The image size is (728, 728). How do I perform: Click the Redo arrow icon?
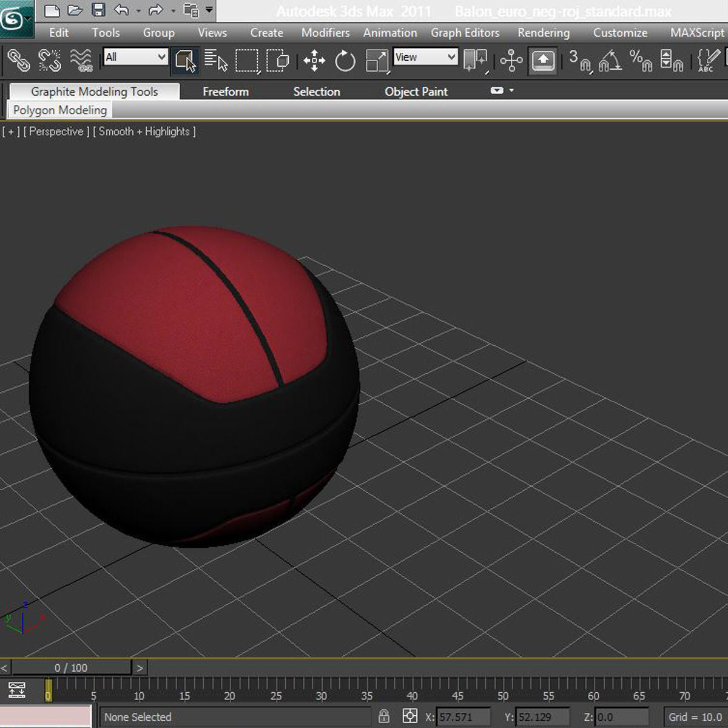(x=156, y=10)
